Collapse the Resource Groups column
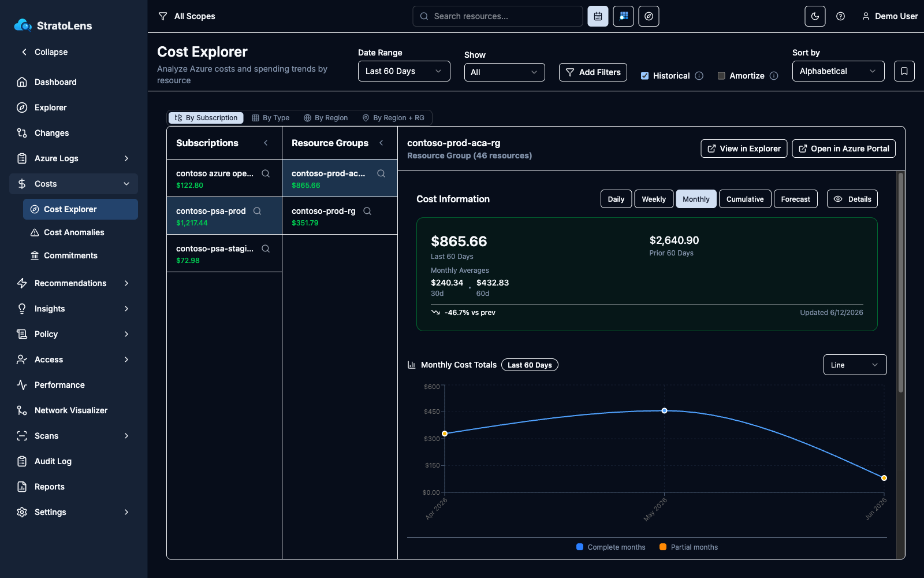 pos(381,143)
